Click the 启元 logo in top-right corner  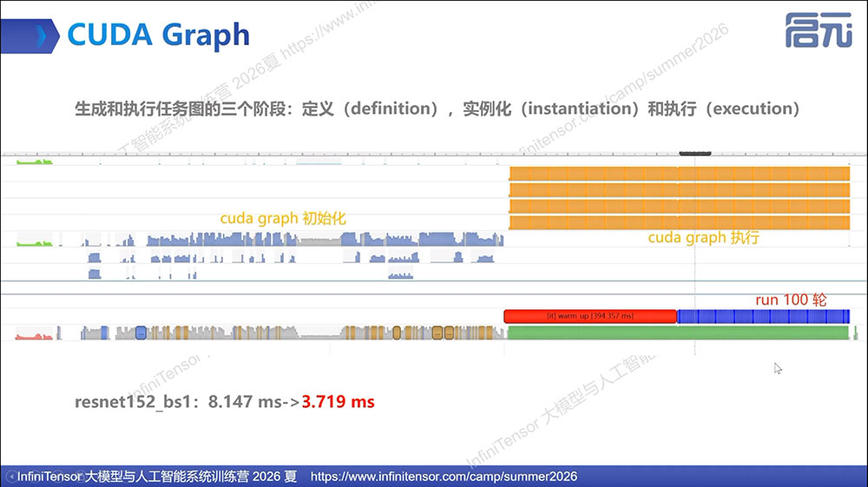coord(819,30)
